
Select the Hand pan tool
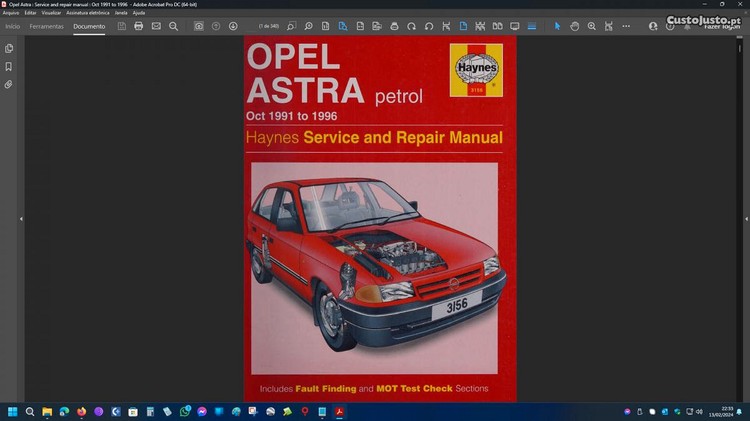click(x=574, y=26)
